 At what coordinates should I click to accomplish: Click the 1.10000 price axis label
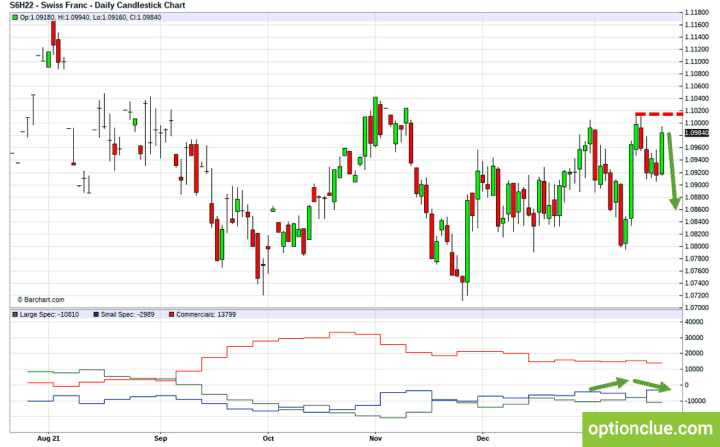(697, 123)
